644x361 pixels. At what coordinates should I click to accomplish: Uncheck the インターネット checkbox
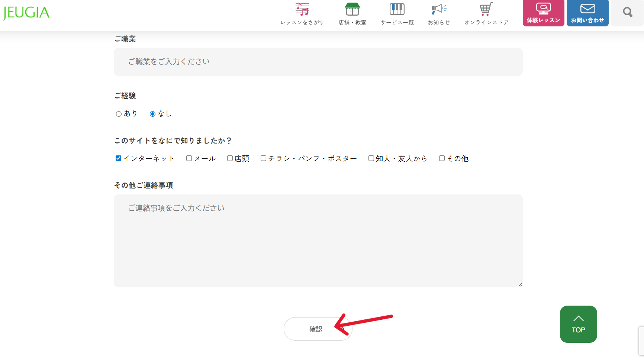pos(118,158)
